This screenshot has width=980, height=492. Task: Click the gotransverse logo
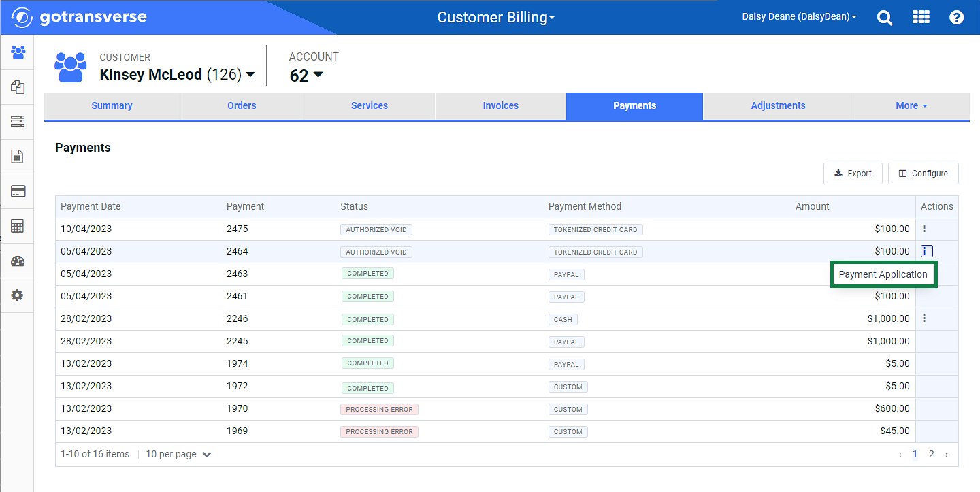click(80, 17)
